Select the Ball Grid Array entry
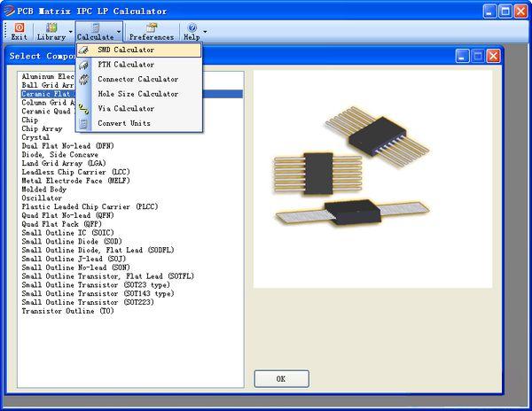Viewport: 532px width, 411px height. 48,85
